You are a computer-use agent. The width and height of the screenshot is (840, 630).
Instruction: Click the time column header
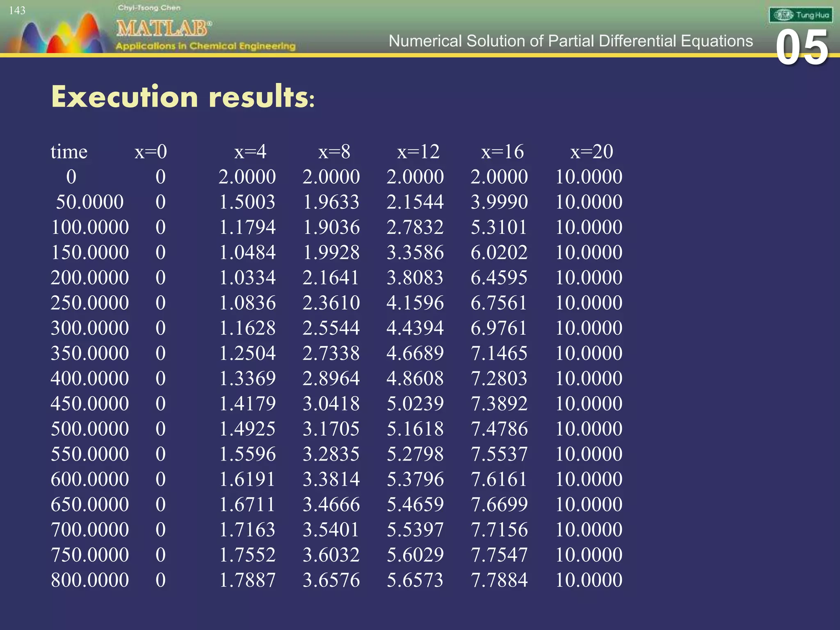[69, 152]
